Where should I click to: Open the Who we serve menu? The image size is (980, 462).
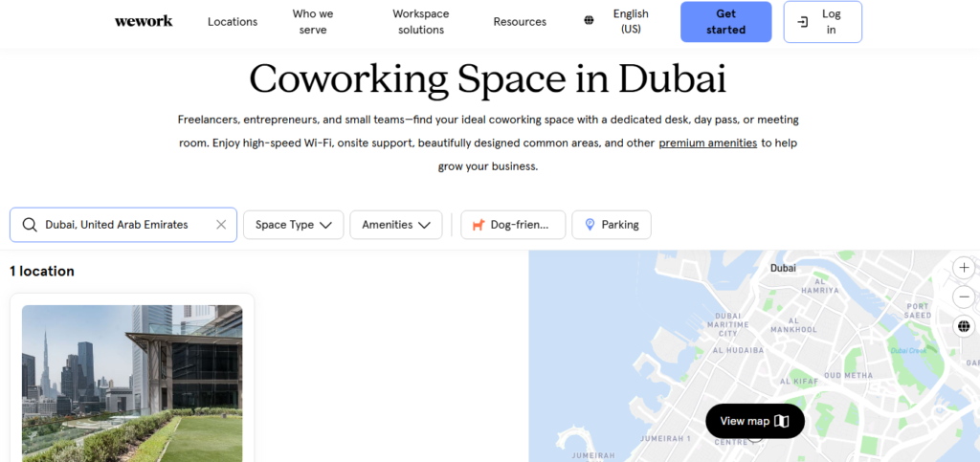point(313,22)
